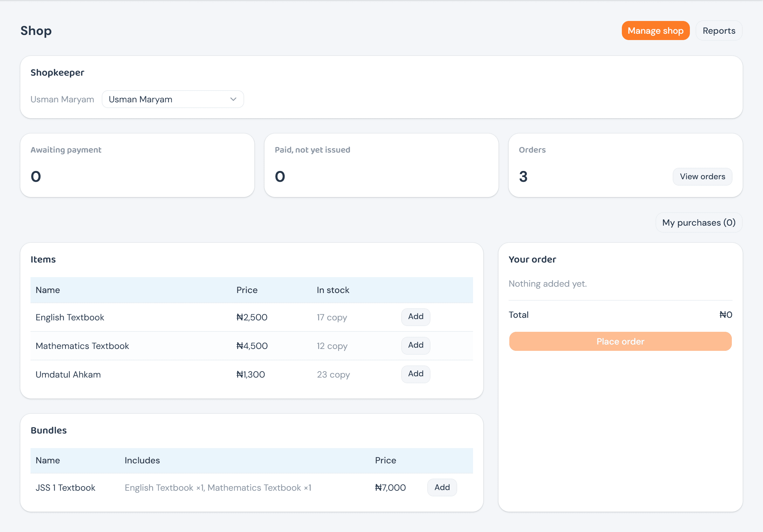Image resolution: width=763 pixels, height=532 pixels.
Task: Click the English Textbook item name
Action: tap(70, 317)
